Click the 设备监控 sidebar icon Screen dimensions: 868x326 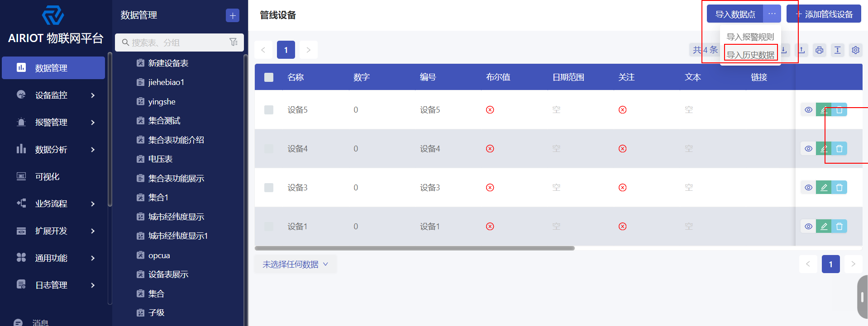(x=21, y=94)
